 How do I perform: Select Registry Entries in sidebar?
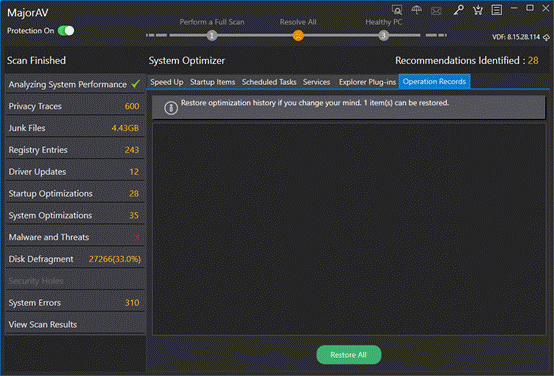tap(75, 150)
